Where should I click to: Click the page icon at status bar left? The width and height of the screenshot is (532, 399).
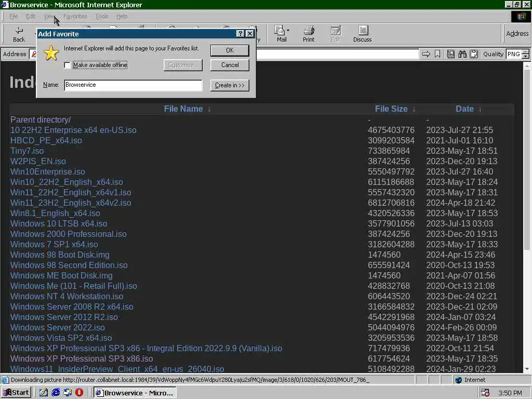pos(5,380)
